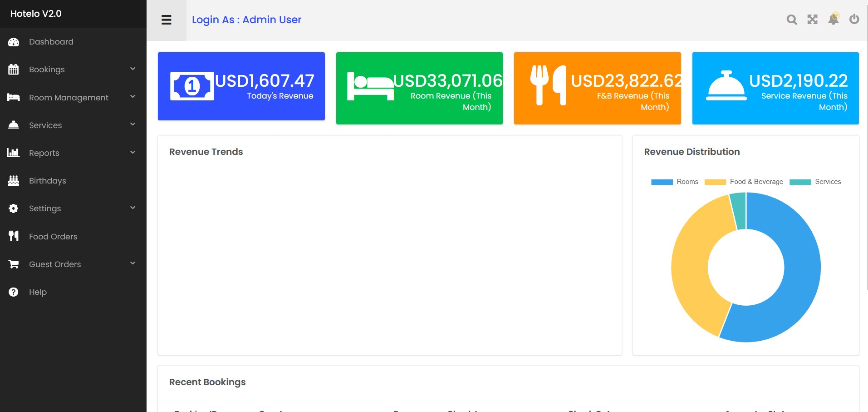Click the Help question mark icon
The image size is (868, 412).
tap(14, 292)
